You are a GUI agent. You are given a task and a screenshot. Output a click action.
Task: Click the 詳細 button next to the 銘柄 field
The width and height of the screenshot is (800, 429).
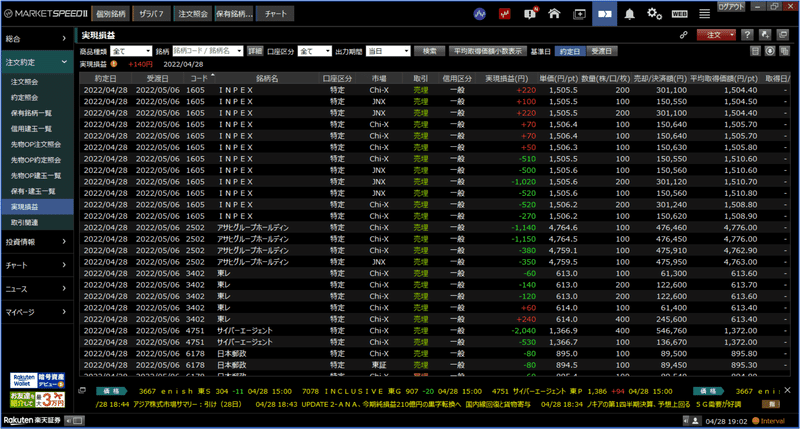[255, 52]
